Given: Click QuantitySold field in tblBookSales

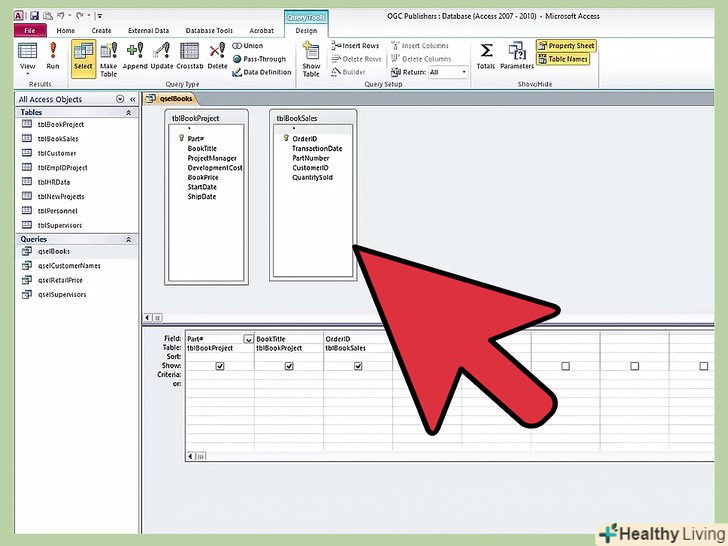Looking at the screenshot, I should tap(312, 177).
